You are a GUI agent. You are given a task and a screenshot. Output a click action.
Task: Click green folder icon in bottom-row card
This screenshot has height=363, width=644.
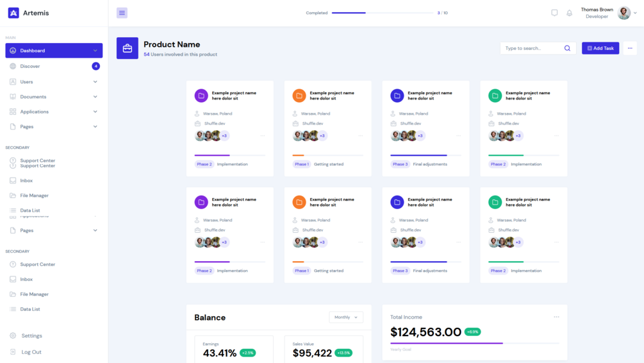pyautogui.click(x=495, y=202)
